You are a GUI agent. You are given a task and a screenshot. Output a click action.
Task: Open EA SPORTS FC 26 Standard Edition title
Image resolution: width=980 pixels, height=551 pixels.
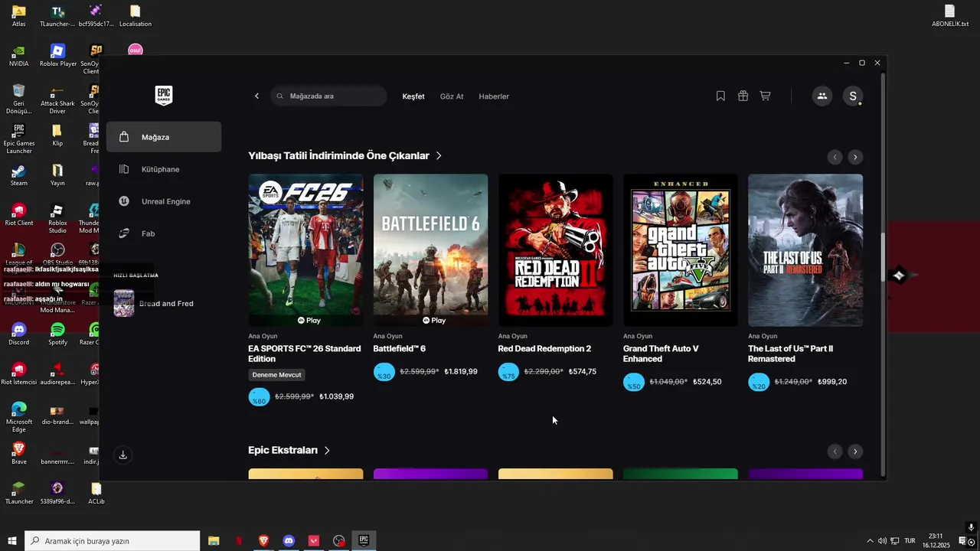(305, 354)
